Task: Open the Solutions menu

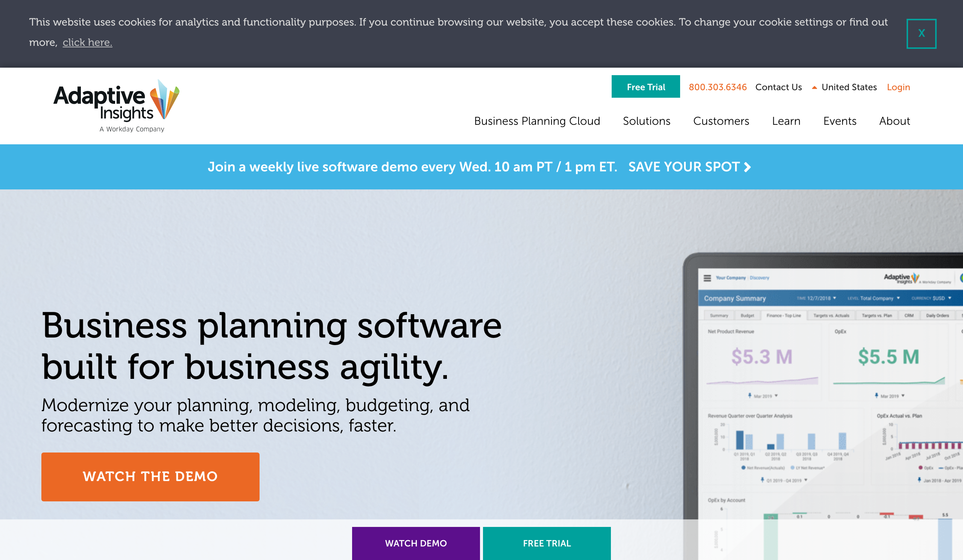Action: point(647,121)
